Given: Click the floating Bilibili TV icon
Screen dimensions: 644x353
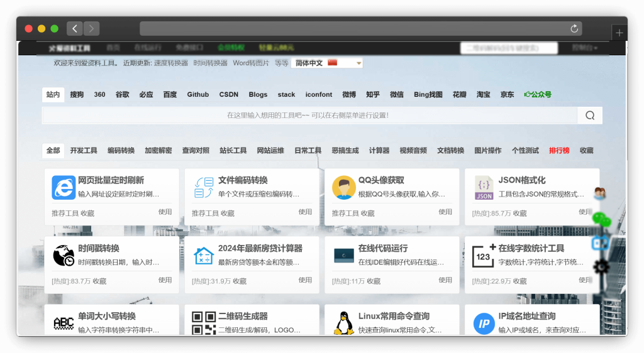Looking at the screenshot, I should (x=600, y=243).
